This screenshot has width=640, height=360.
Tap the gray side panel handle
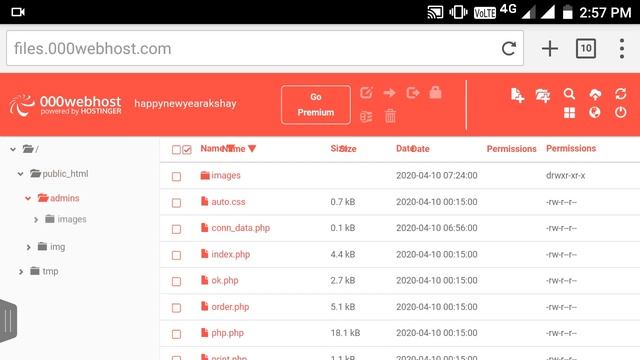click(8, 320)
